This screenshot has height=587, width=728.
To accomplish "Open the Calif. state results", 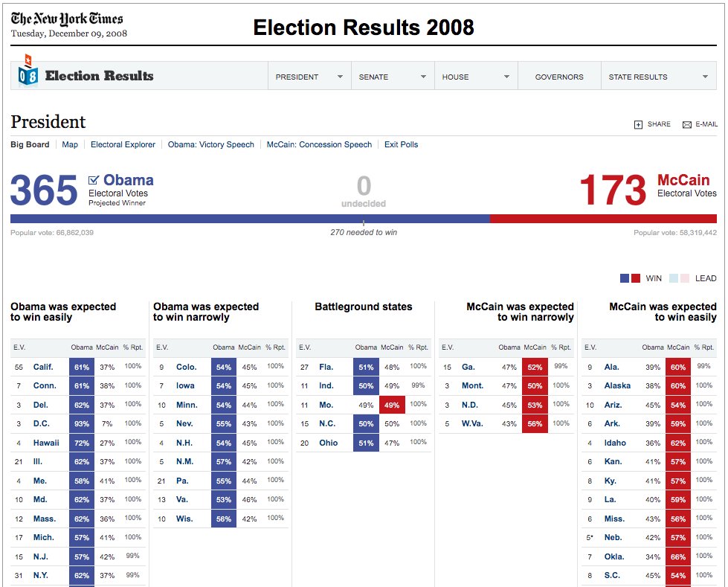I will (43, 367).
